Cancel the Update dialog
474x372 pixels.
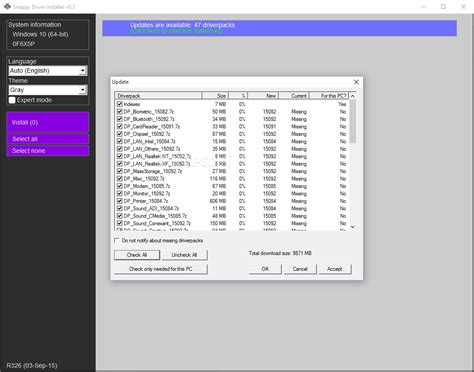click(x=300, y=269)
